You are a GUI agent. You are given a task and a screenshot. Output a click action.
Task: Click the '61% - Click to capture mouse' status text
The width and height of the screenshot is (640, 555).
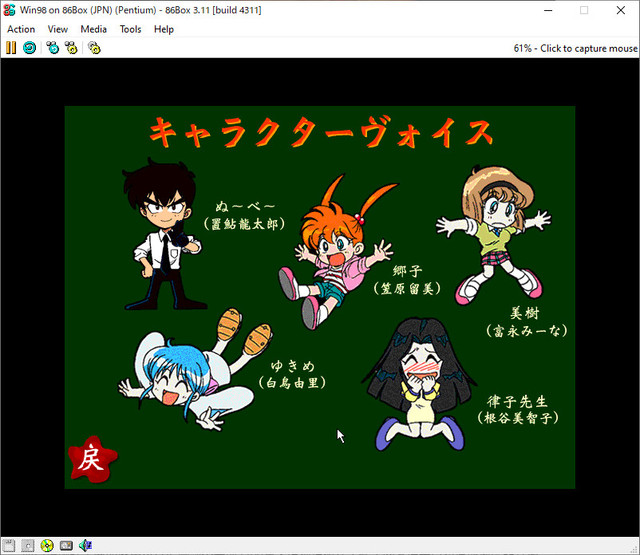click(575, 48)
